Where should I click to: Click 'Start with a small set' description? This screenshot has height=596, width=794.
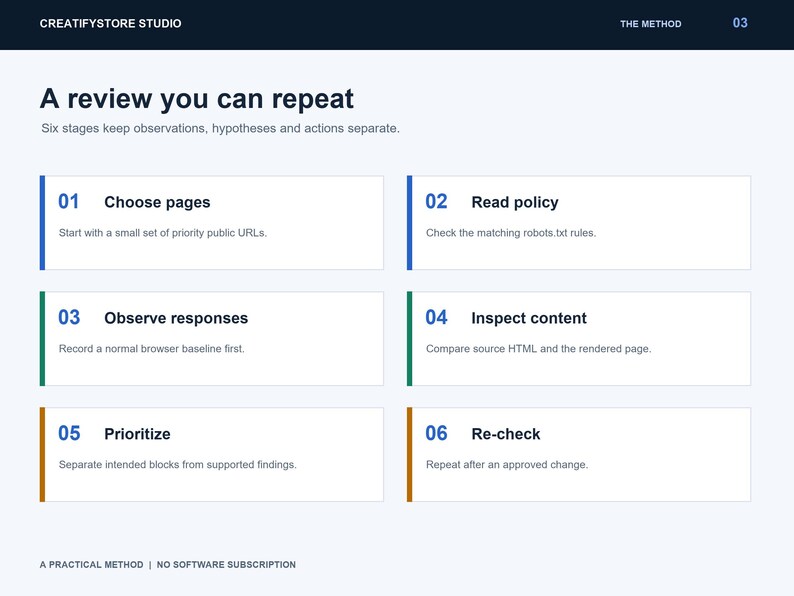click(x=163, y=233)
